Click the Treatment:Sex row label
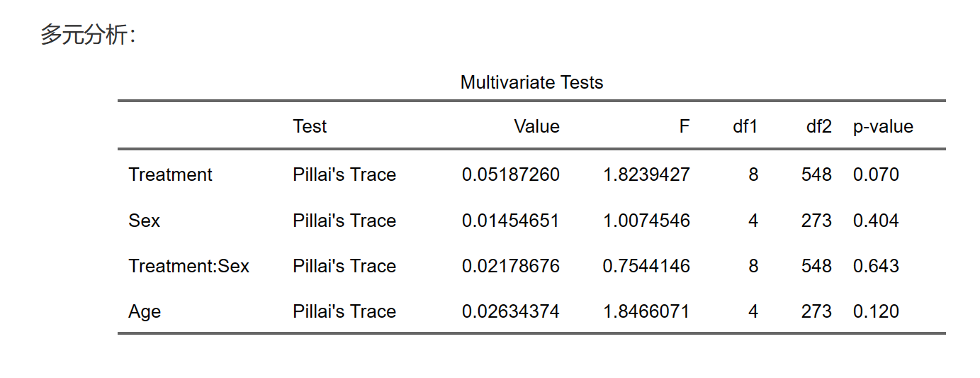Screen dimensions: 980x378 point(188,267)
